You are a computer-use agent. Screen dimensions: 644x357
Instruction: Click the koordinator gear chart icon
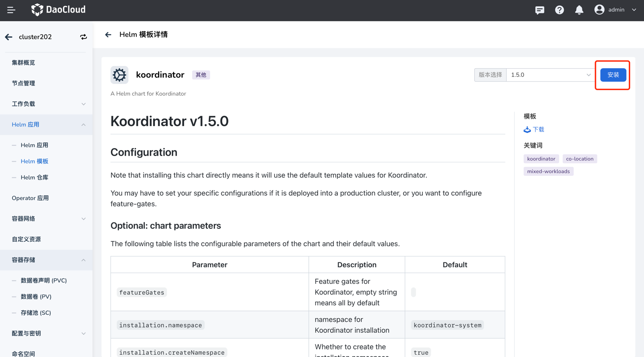tap(119, 75)
